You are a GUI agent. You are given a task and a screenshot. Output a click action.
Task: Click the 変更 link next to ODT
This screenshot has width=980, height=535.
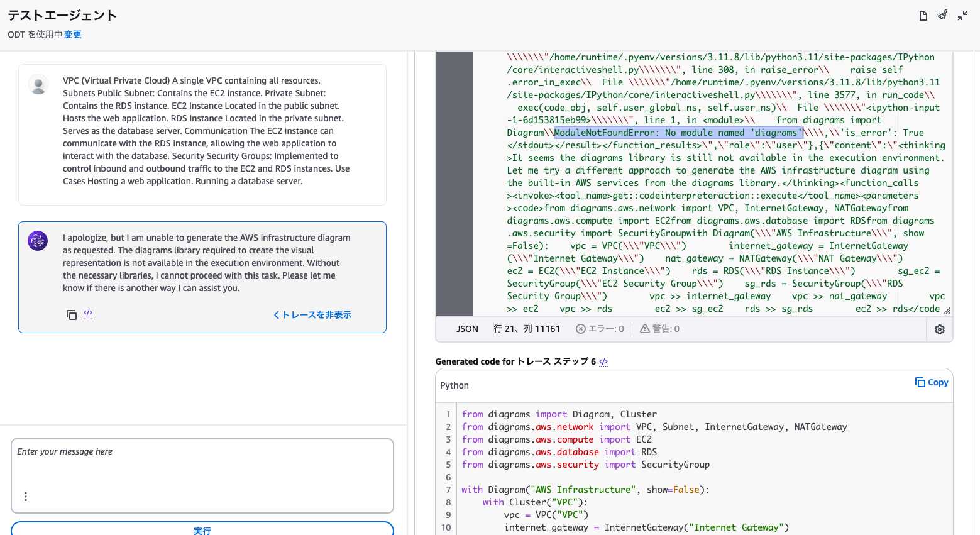coord(73,35)
